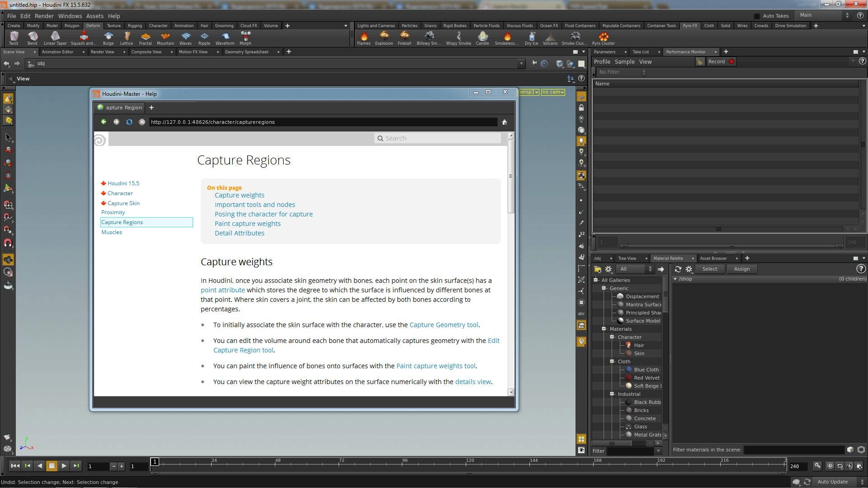Create Volcano pyro effect
The height and width of the screenshot is (488, 868).
(550, 38)
